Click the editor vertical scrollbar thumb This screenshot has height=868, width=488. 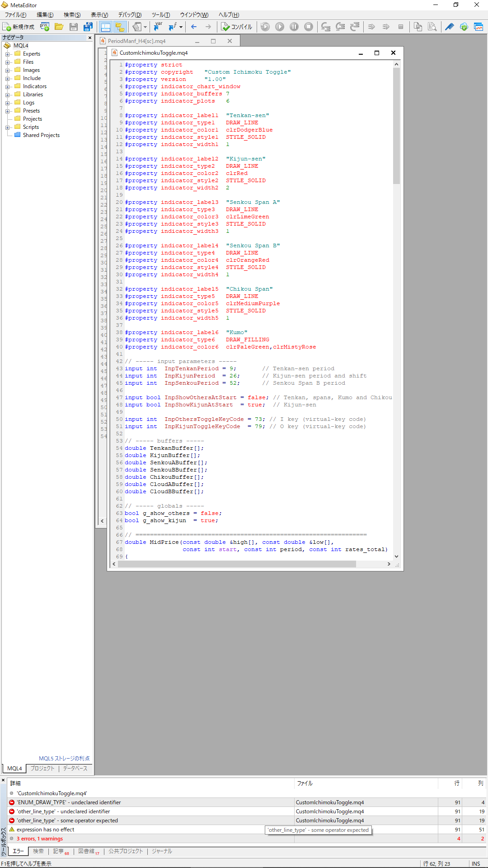click(396, 126)
